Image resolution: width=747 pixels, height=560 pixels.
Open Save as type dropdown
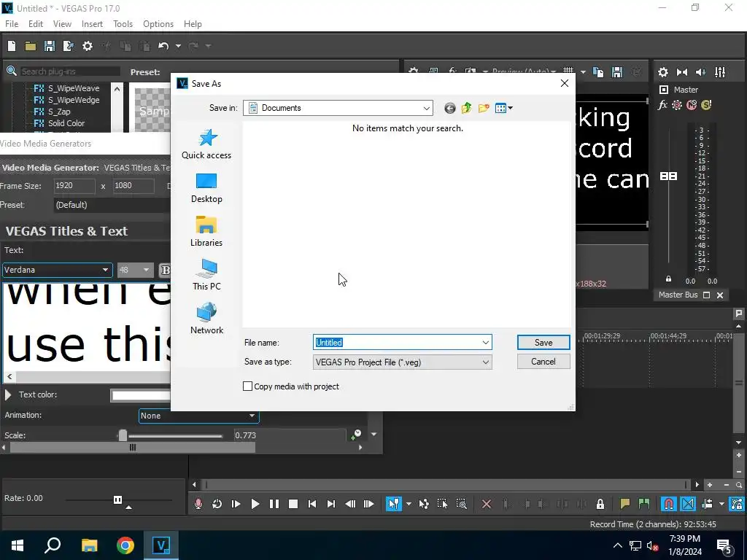pyautogui.click(x=485, y=362)
